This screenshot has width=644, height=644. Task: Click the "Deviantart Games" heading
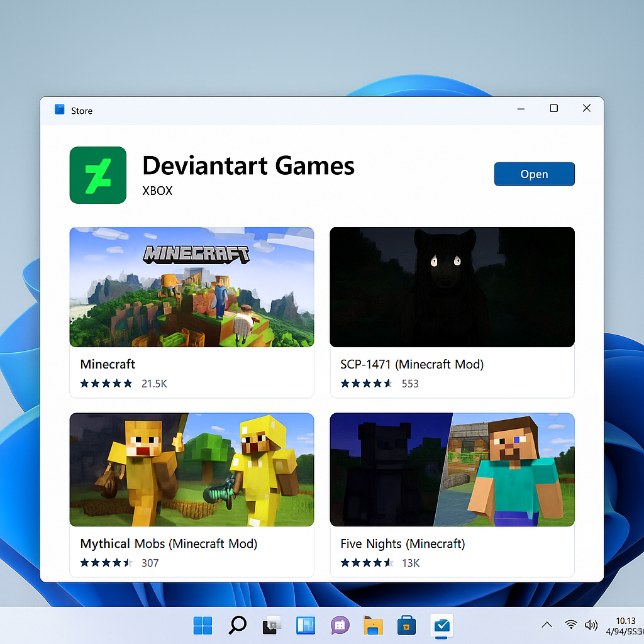point(248,166)
